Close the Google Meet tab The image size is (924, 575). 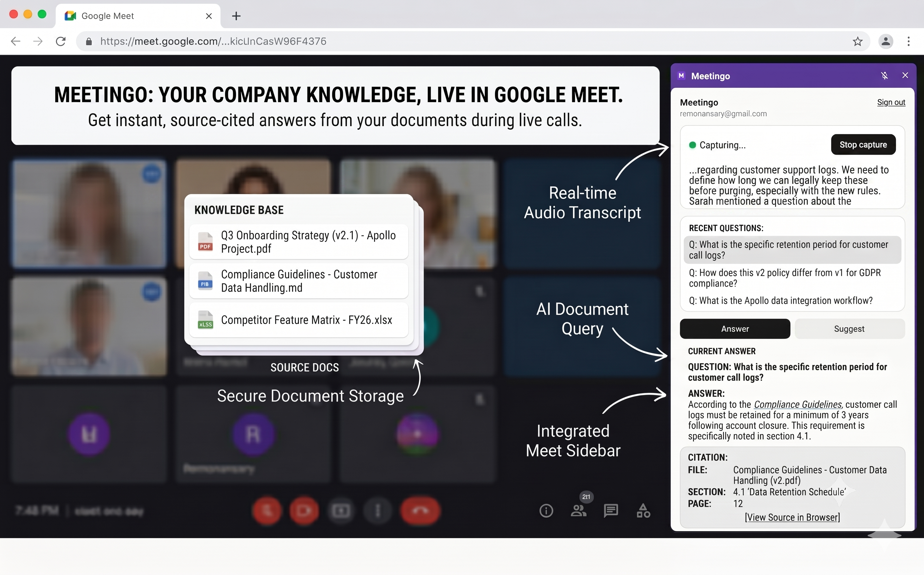[209, 16]
